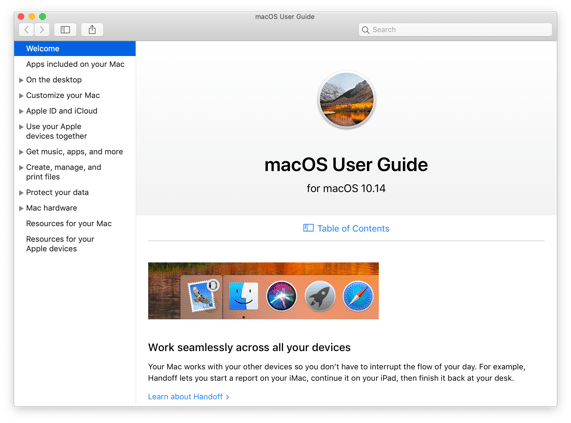The width and height of the screenshot is (571, 423).
Task: Expand Get music, apps, and more
Action: 21,152
